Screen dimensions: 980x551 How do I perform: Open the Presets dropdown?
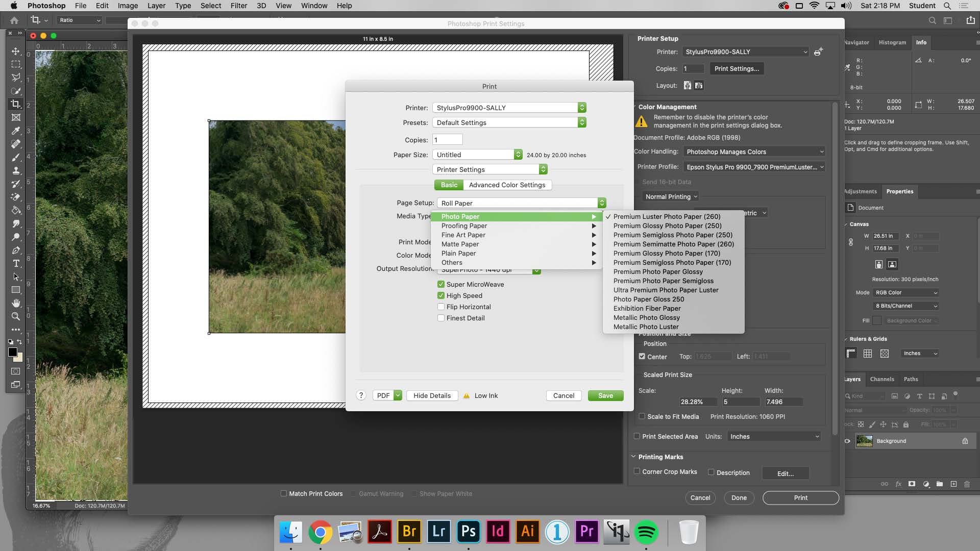pyautogui.click(x=509, y=122)
